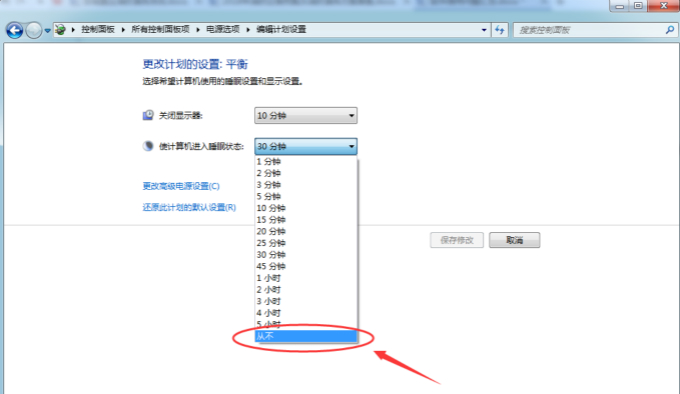The height and width of the screenshot is (394, 680).
Task: Expand the address bar history dropdown arrow
Action: click(484, 30)
